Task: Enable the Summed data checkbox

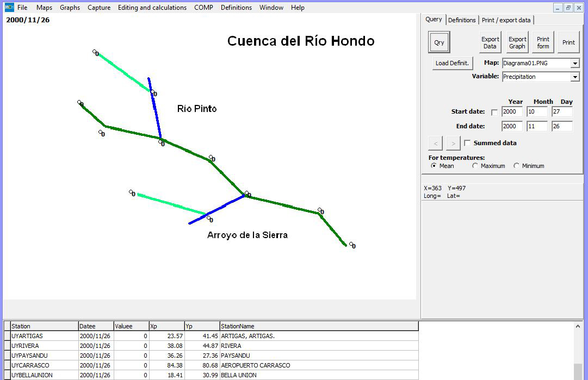Action: (x=467, y=143)
